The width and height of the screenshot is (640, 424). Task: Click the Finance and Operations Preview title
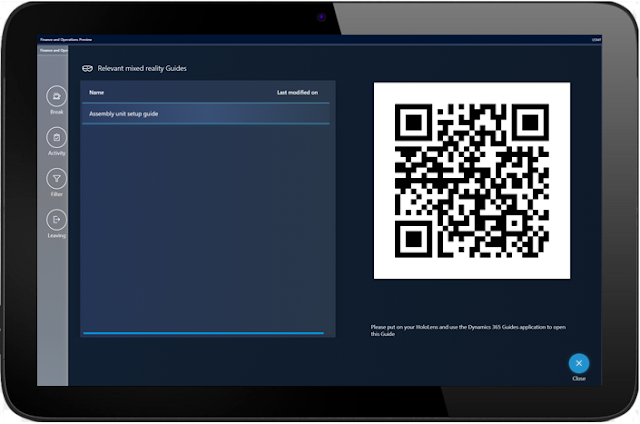click(x=66, y=40)
